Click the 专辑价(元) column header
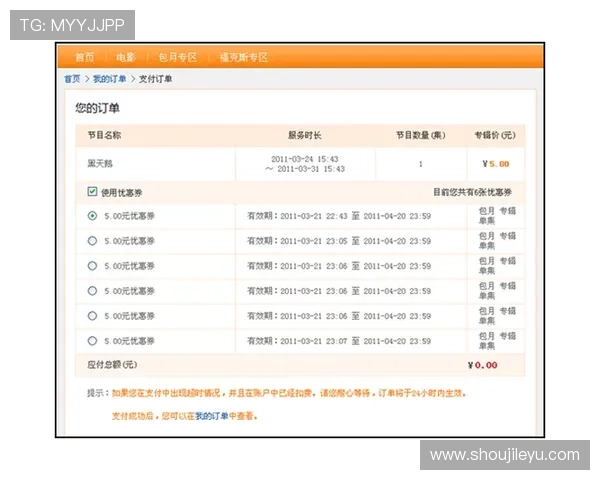 [495, 135]
